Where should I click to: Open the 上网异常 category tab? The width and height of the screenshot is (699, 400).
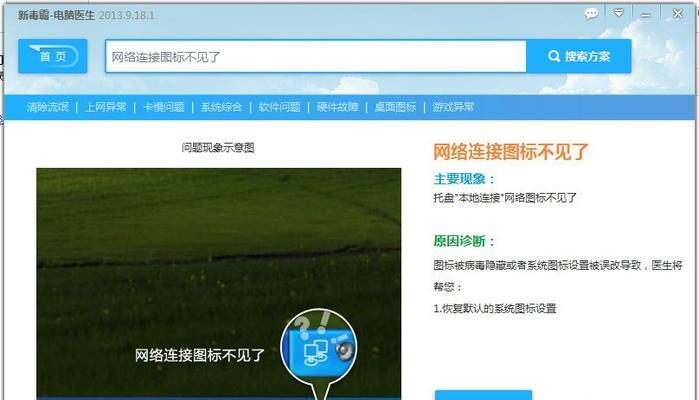point(105,107)
